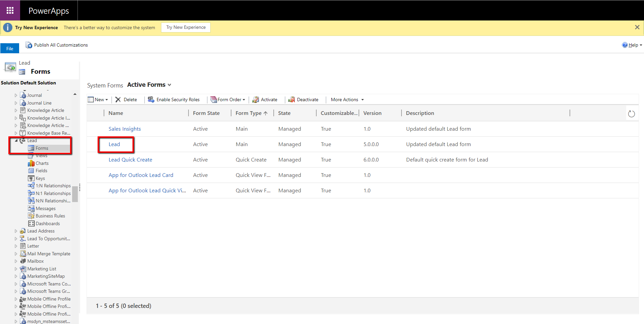Sort by Description column header
Image resolution: width=644 pixels, height=324 pixels.
[485, 113]
